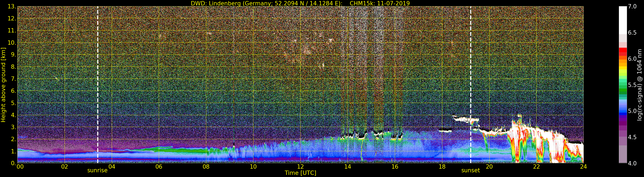
Task: Click the height tick label '5.'
Action: pyautogui.click(x=13, y=103)
